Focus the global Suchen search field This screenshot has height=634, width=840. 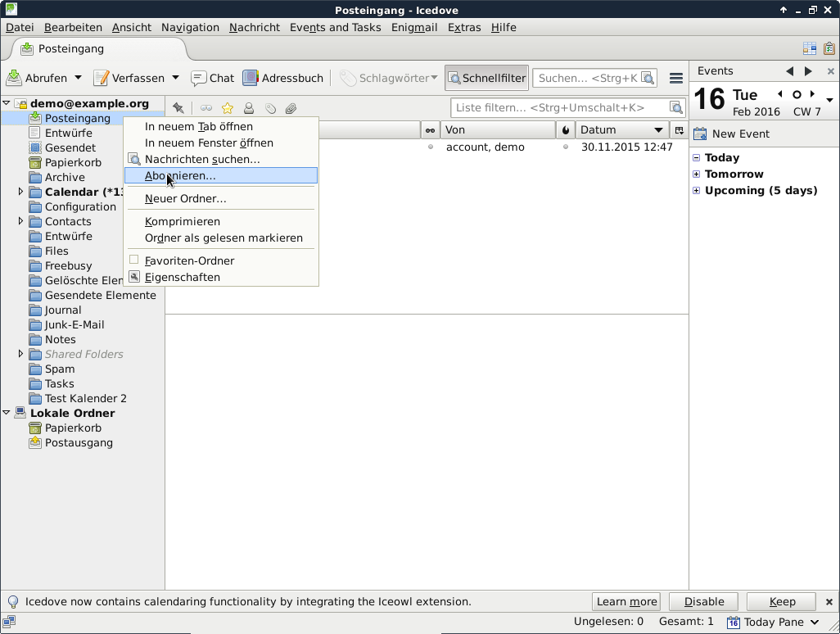(594, 79)
